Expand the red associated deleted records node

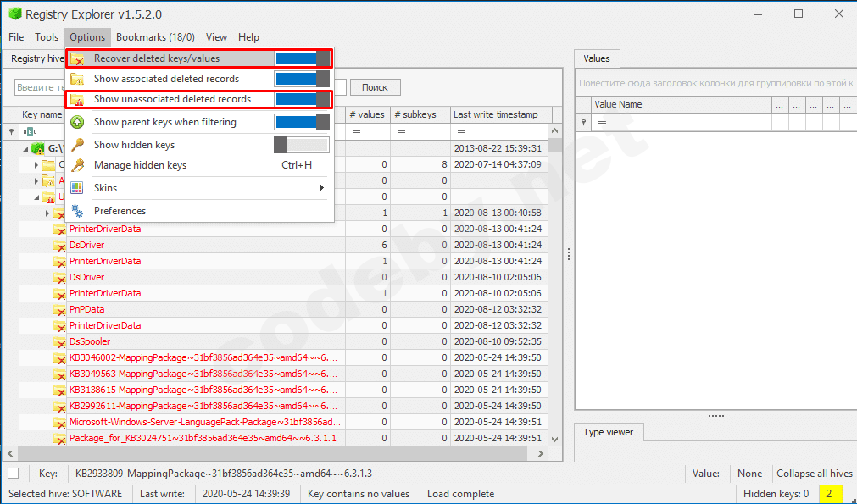tap(36, 180)
